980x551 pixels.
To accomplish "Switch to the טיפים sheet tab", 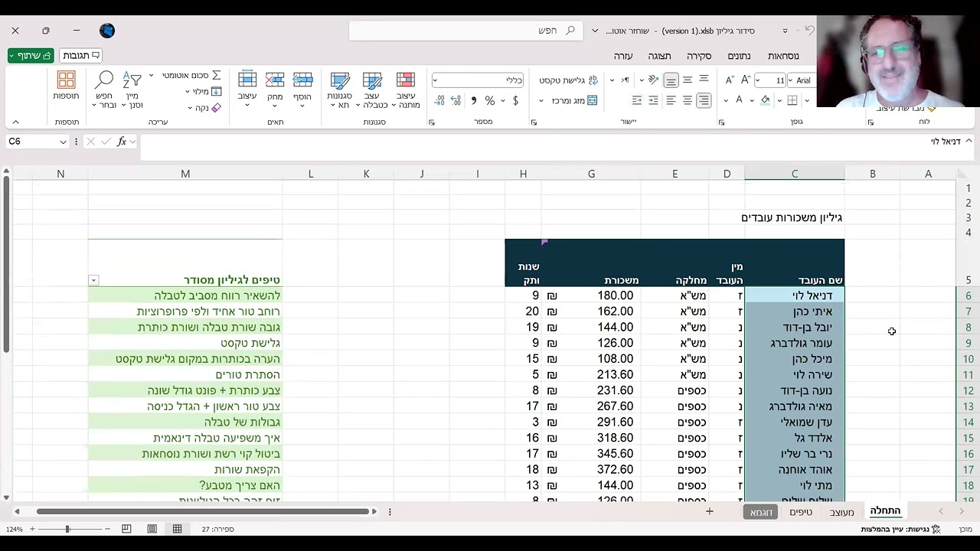I will [x=801, y=512].
